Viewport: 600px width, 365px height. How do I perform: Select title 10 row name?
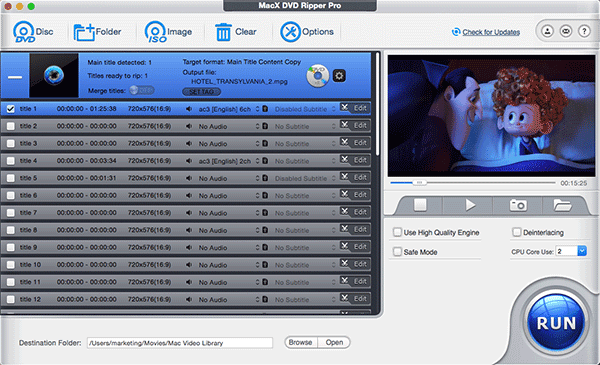coord(30,265)
